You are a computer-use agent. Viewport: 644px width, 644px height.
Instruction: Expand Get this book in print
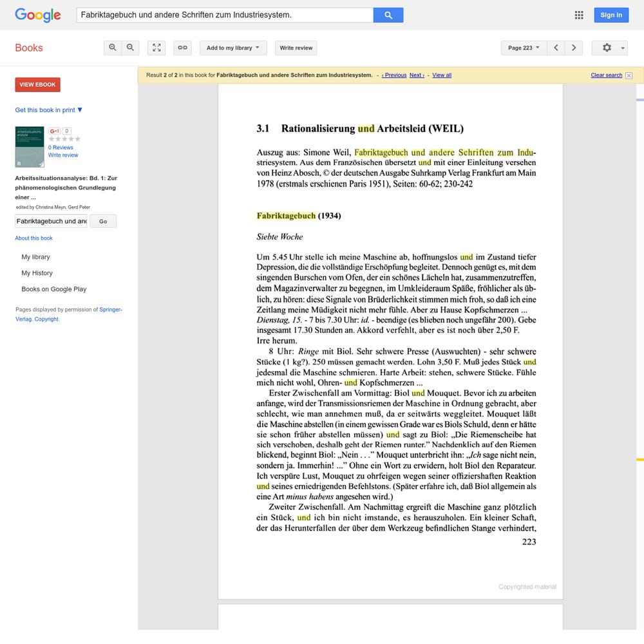[48, 110]
